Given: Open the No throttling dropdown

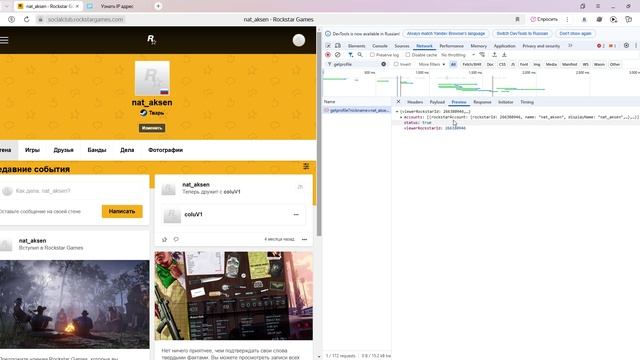Looking at the screenshot, I should (x=458, y=55).
